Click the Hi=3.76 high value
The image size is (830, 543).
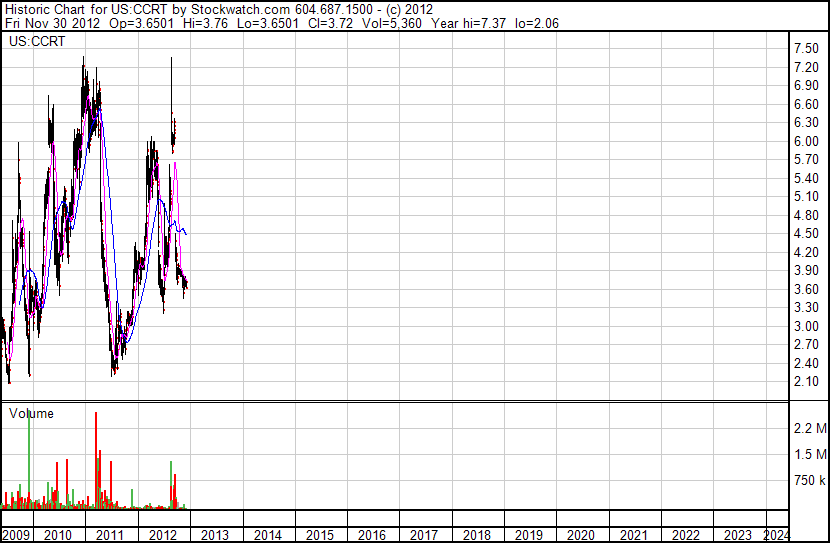pos(205,23)
